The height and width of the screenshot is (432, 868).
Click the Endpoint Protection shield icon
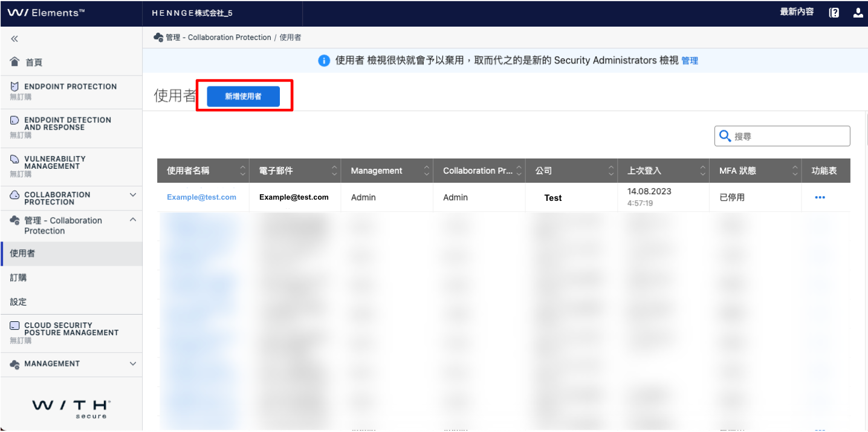pos(15,87)
